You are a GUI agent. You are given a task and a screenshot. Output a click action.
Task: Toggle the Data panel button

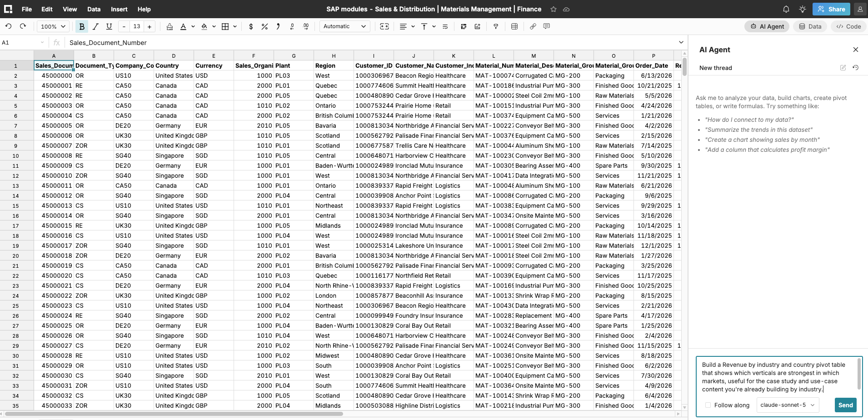[x=810, y=26]
